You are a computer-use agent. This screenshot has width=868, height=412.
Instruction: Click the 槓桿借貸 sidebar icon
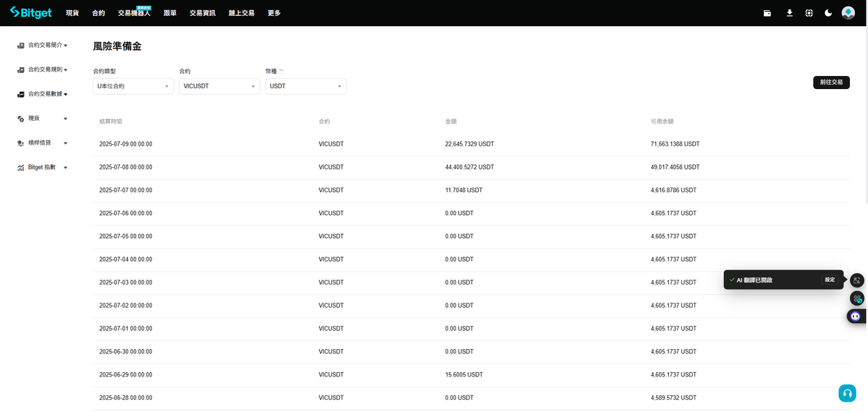pos(22,143)
